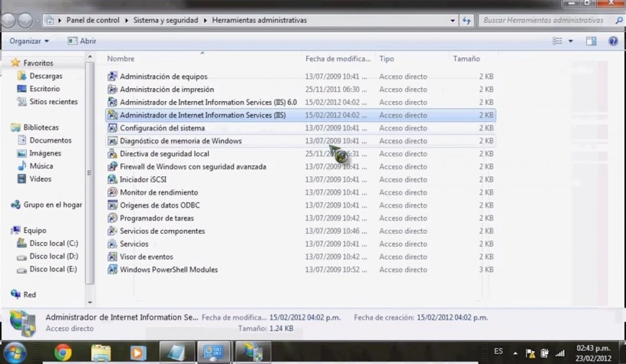The height and width of the screenshot is (364, 626).
Task: Change view with the views icon
Action: [558, 41]
